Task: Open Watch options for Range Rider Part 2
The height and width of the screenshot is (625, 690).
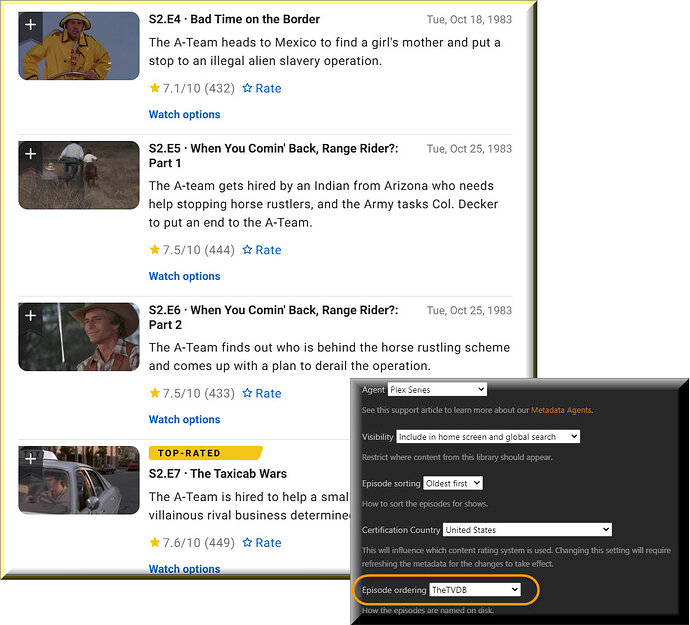Action: pyautogui.click(x=184, y=419)
